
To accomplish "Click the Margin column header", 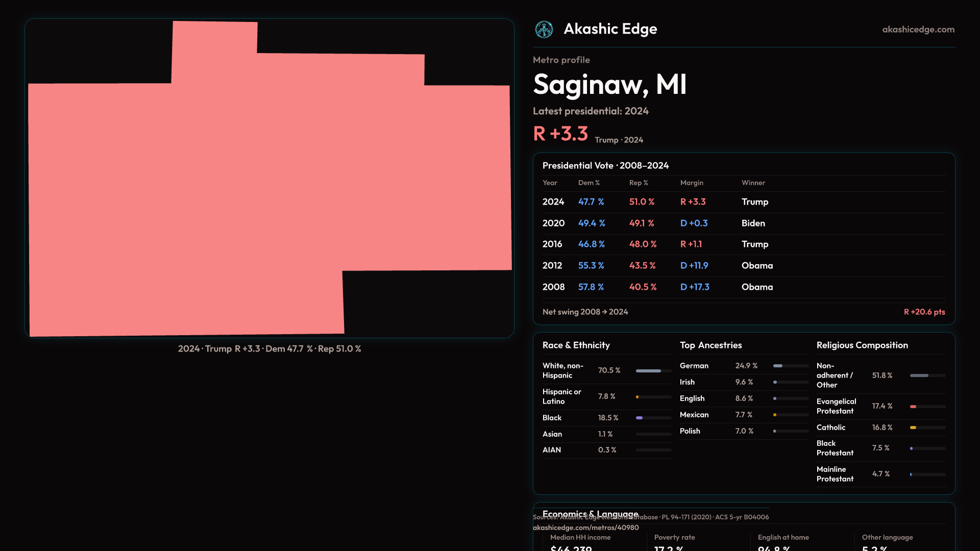I will pos(691,183).
